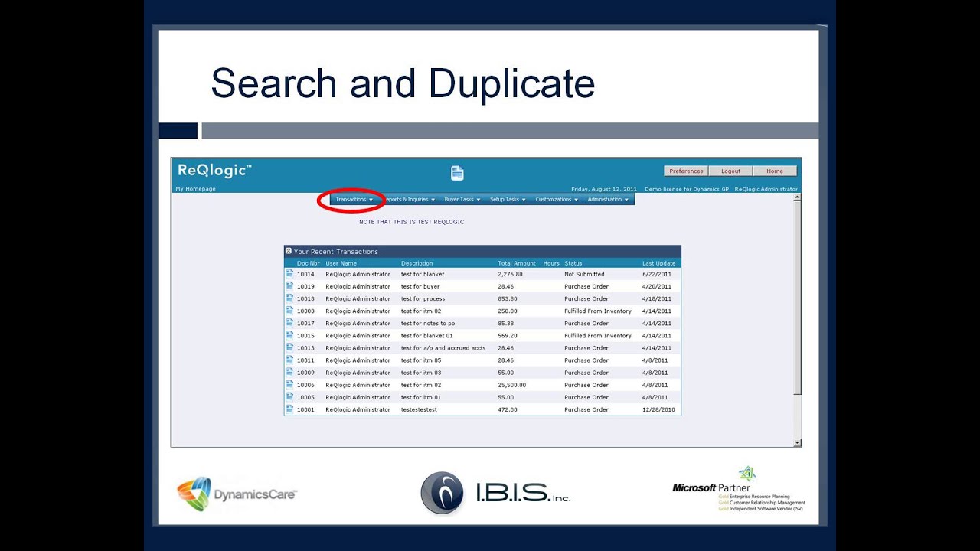Open document icon for transaction 10001
This screenshot has height=551, width=980.
tap(289, 409)
